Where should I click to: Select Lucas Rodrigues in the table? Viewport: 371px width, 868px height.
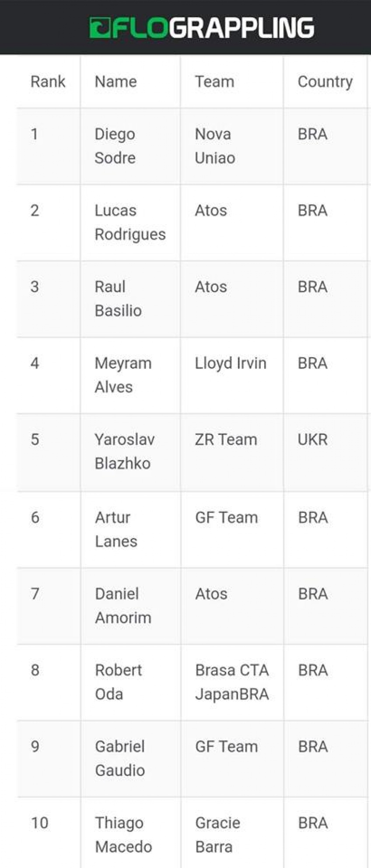click(130, 222)
